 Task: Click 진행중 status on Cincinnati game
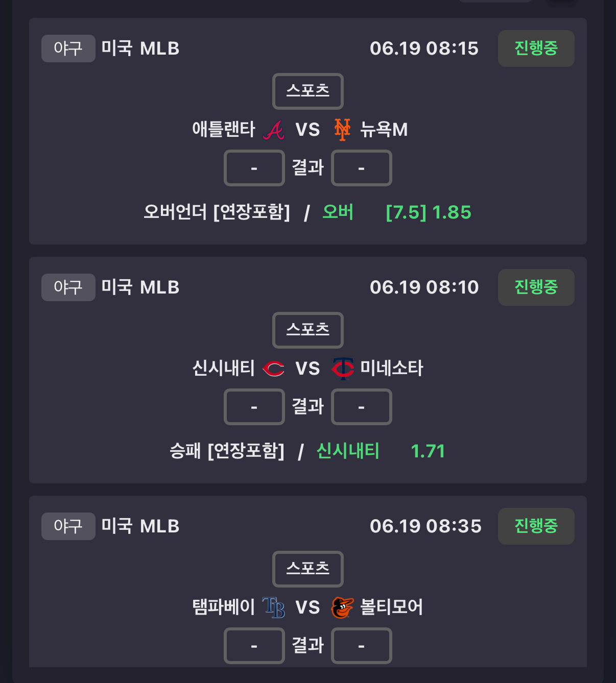pos(536,287)
